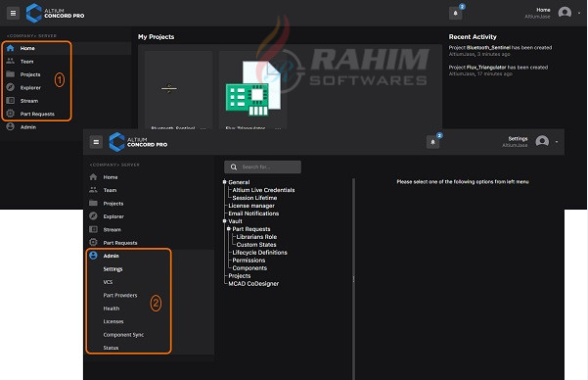
Task: Click the Projects label in the back window sidebar
Action: 30,74
